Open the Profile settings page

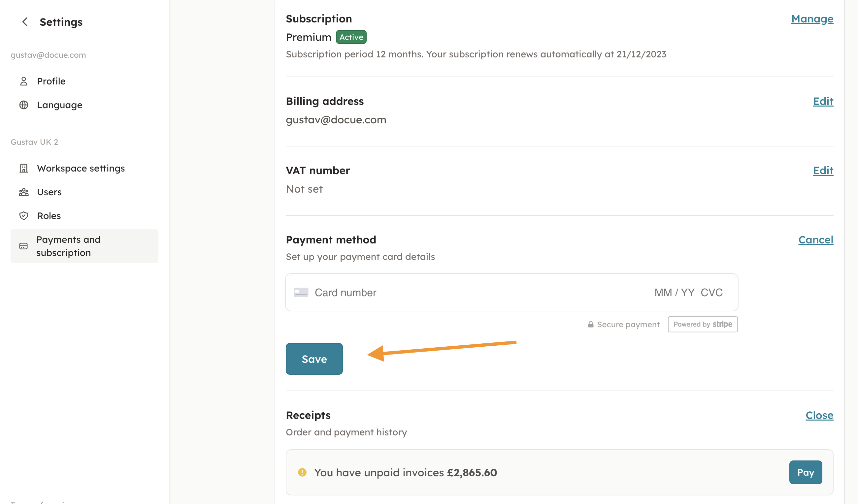click(51, 81)
